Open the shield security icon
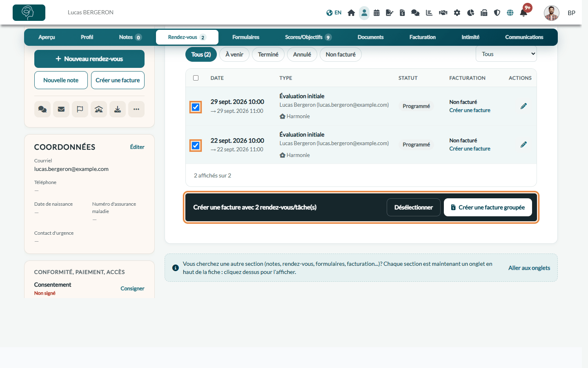The width and height of the screenshot is (588, 368). click(x=497, y=13)
